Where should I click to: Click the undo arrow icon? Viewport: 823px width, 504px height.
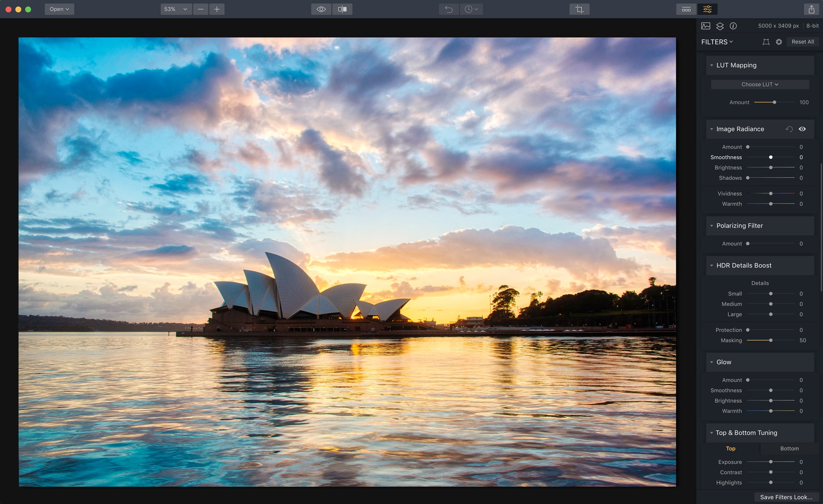(x=447, y=9)
